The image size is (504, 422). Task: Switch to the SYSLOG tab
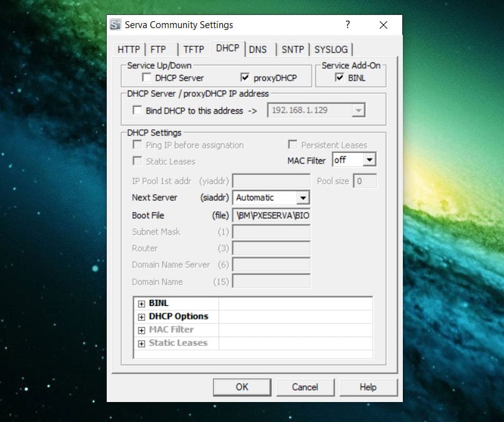point(331,49)
